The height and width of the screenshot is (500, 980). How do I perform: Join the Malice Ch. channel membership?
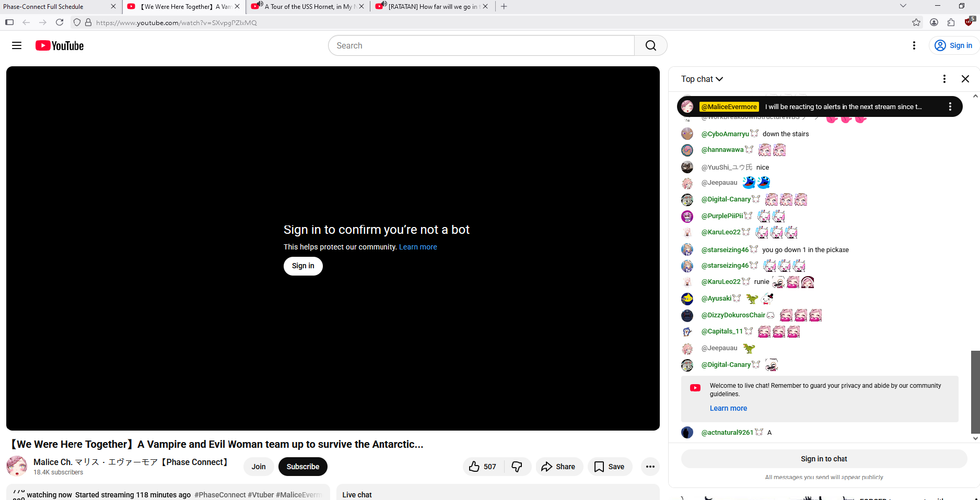pyautogui.click(x=259, y=467)
